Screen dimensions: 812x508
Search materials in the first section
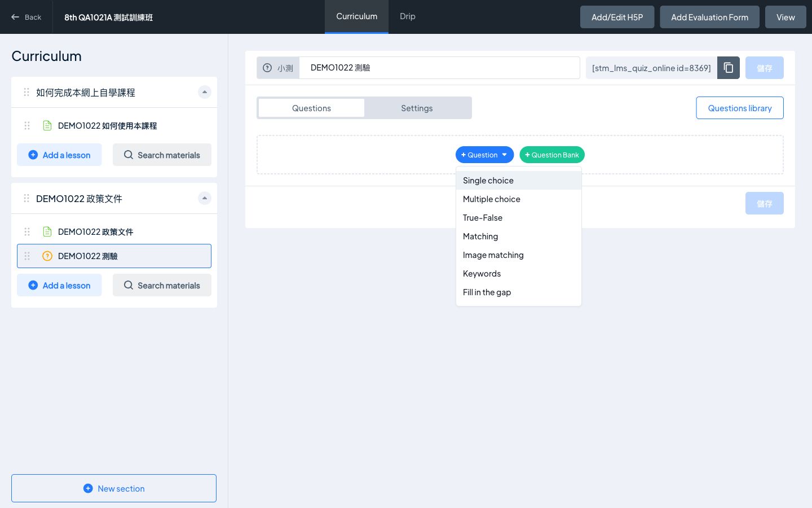pos(162,155)
